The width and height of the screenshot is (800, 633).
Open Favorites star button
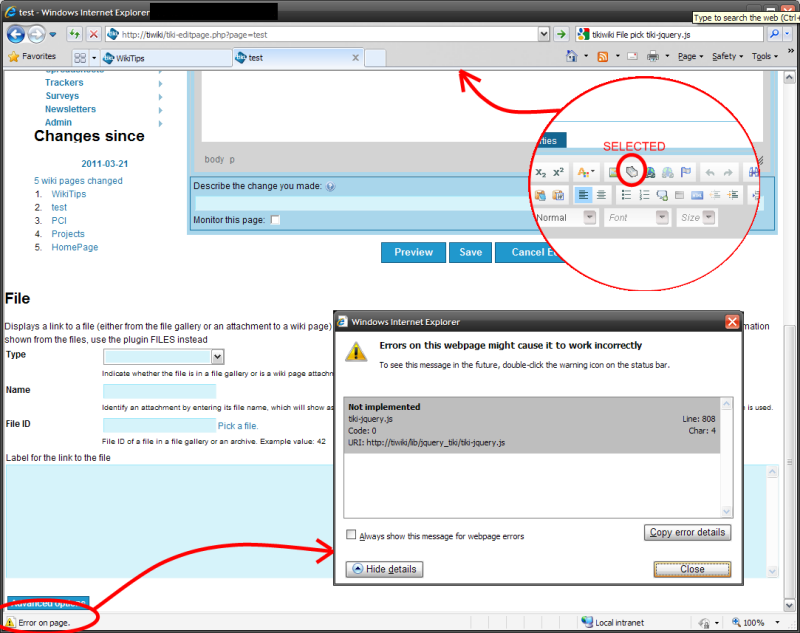32,56
